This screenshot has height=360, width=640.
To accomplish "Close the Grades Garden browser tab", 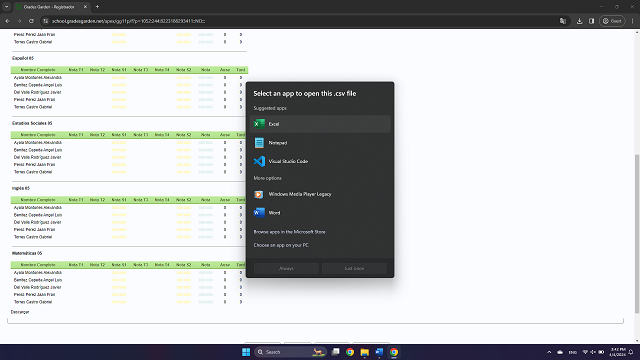I will click(85, 7).
